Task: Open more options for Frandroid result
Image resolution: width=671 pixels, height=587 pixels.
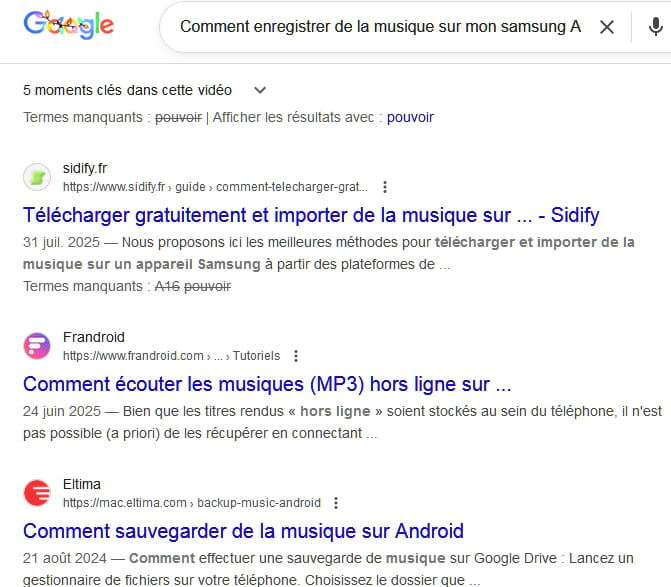Action: (x=296, y=356)
